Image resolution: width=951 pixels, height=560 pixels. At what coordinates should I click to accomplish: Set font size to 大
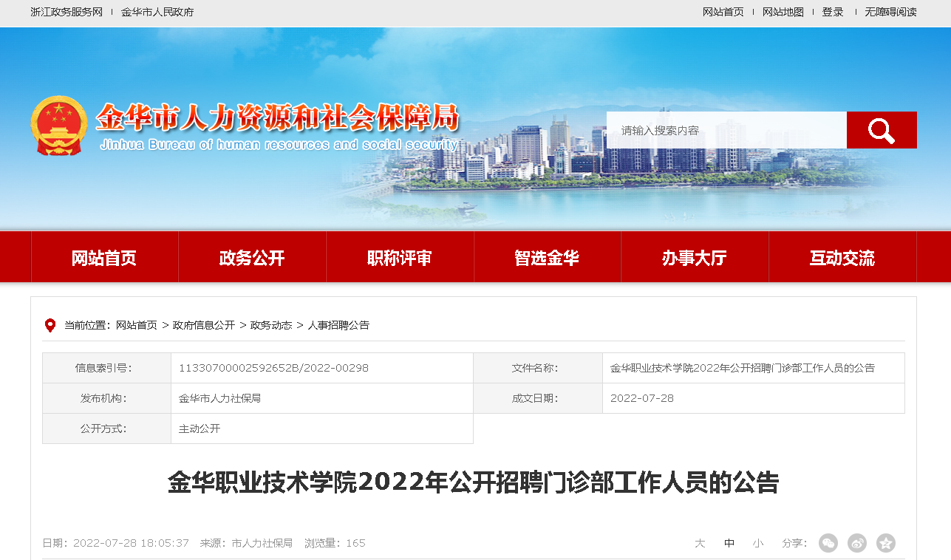click(x=700, y=543)
